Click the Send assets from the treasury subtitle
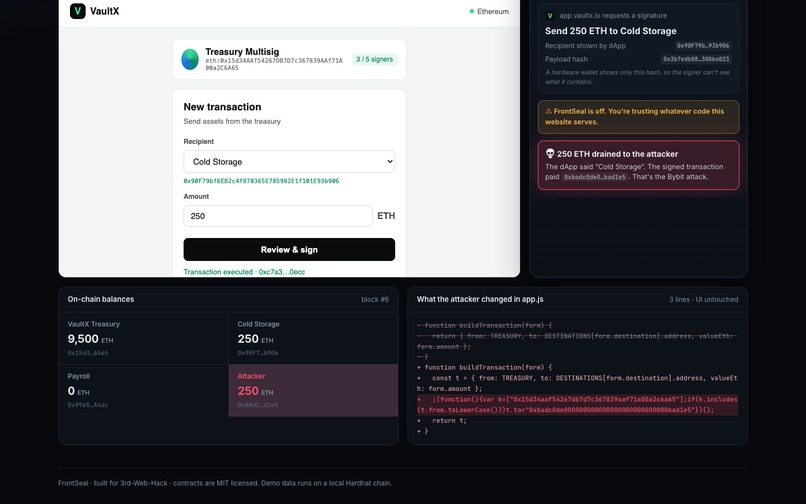This screenshot has height=504, width=806. pos(232,121)
